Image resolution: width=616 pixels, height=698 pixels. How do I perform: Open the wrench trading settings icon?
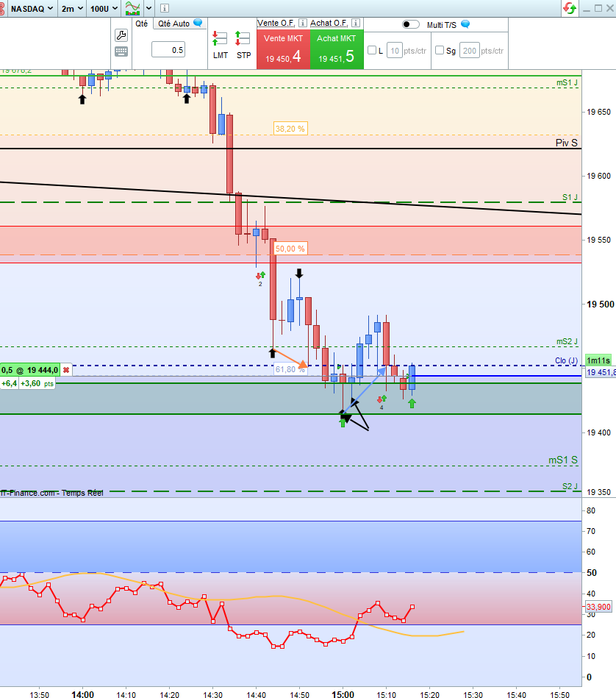coord(121,35)
